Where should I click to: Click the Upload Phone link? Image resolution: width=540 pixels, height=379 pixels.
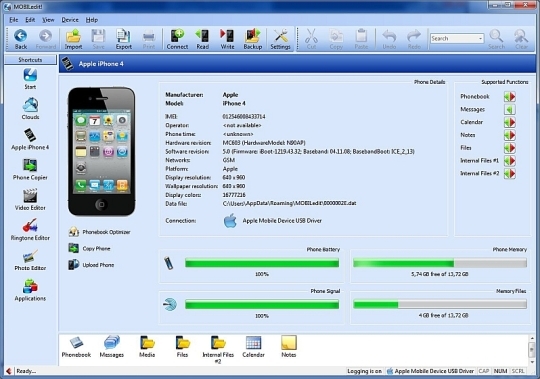point(98,265)
